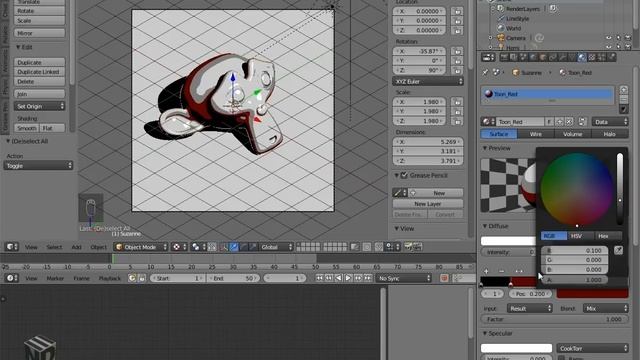Collapse the Preview panel
Image resolution: width=640 pixels, height=360 pixels.
click(x=485, y=148)
